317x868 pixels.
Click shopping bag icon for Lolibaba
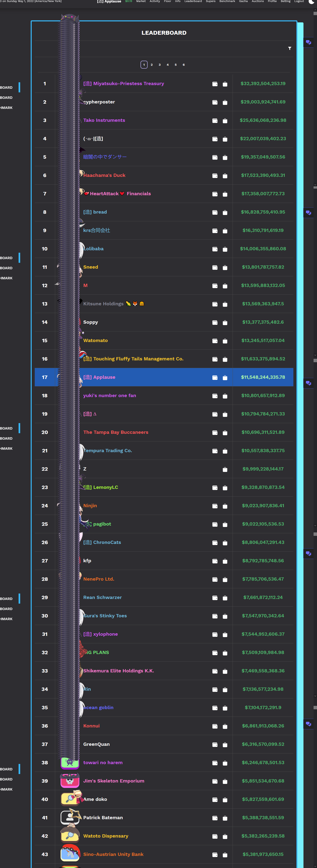(225, 249)
